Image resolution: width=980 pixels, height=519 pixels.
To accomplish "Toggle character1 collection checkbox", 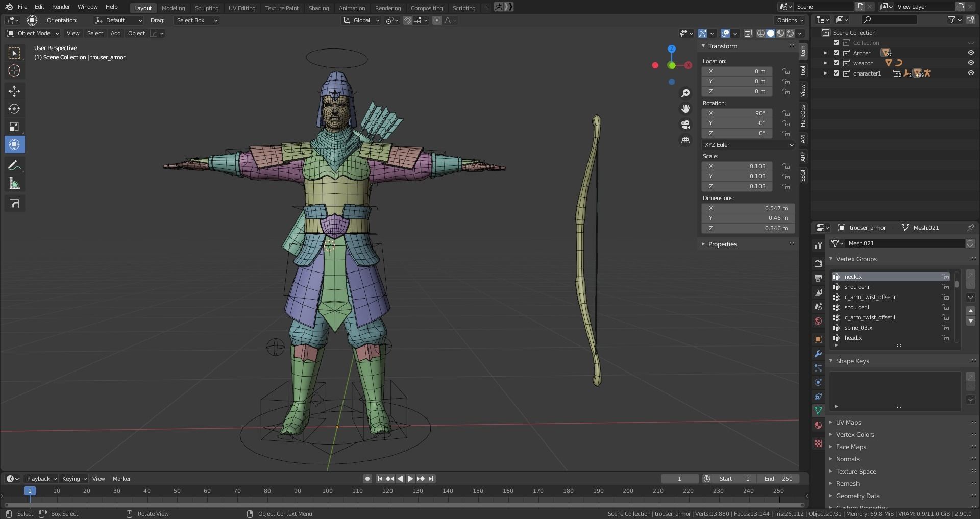I will coord(836,73).
